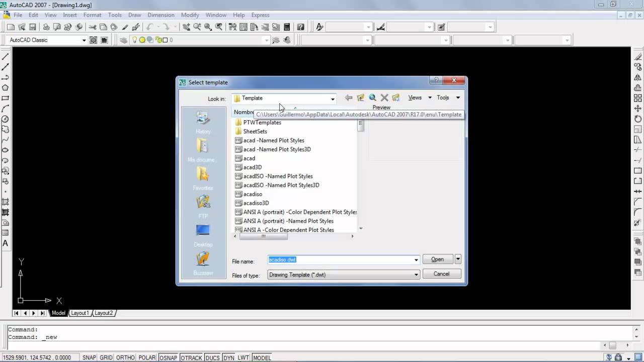Open the File name dropdown arrow

[x=416, y=260]
